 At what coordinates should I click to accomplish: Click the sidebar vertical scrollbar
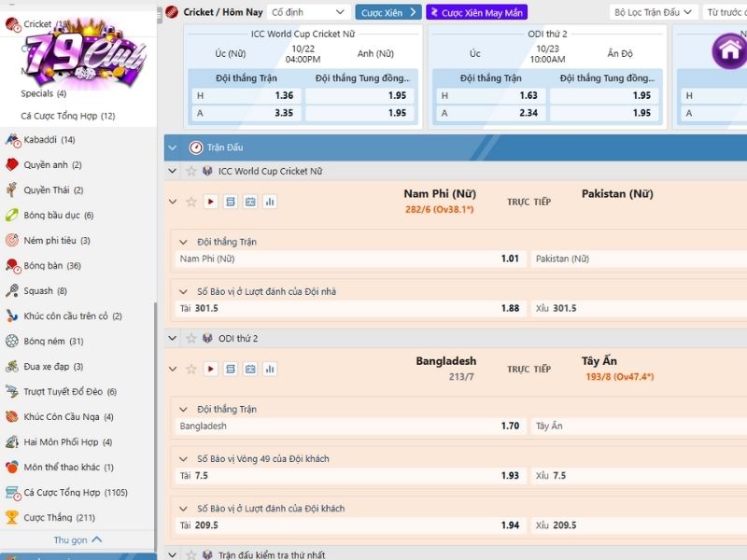(x=156, y=411)
